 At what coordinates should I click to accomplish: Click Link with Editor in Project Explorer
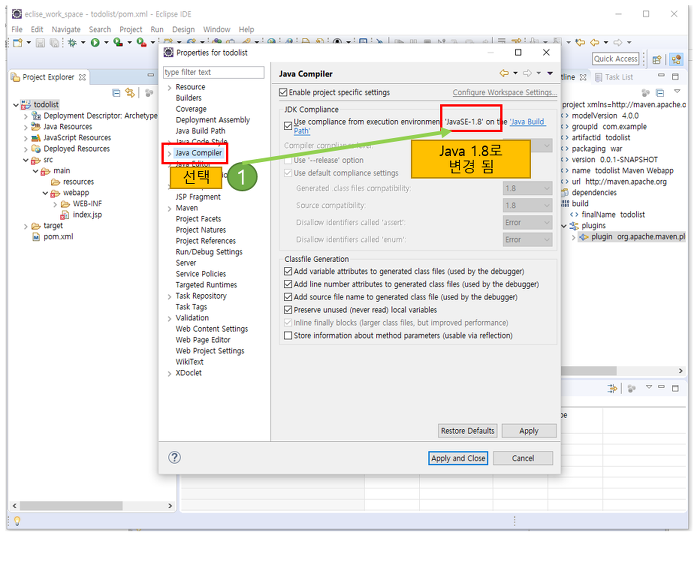pyautogui.click(x=130, y=93)
